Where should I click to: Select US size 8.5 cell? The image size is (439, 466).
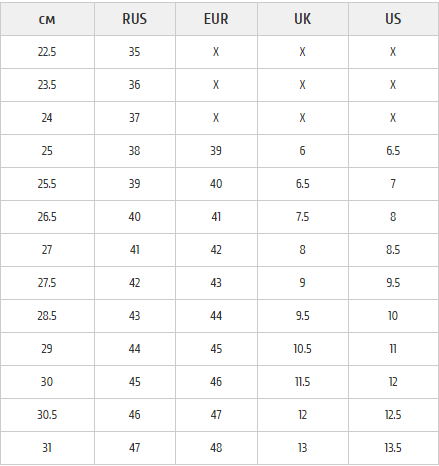pos(393,250)
